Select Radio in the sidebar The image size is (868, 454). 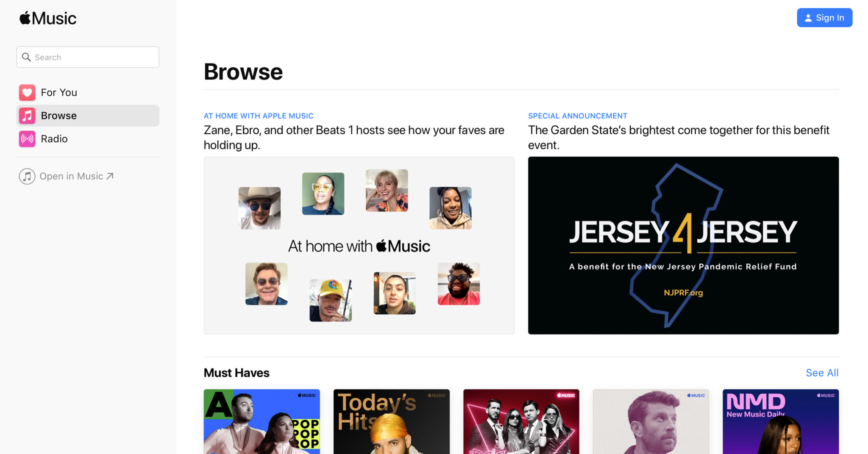(x=54, y=139)
